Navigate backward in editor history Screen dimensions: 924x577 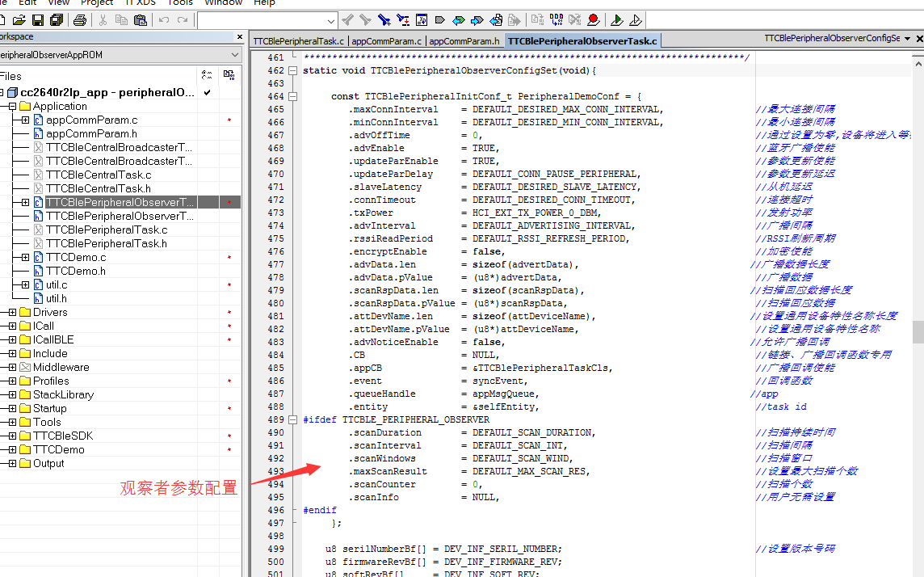496,21
